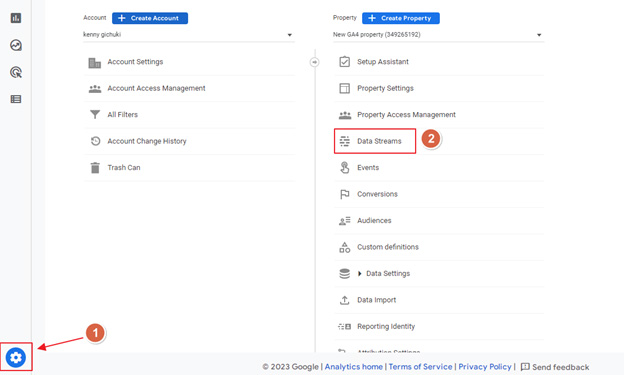
Task: Click the Data Settings database icon
Action: click(x=345, y=273)
